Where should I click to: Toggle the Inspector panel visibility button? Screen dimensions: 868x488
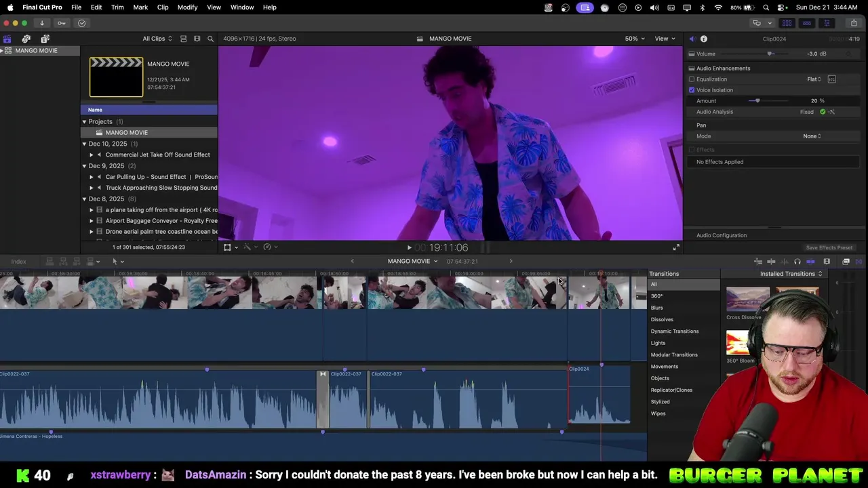click(x=827, y=23)
